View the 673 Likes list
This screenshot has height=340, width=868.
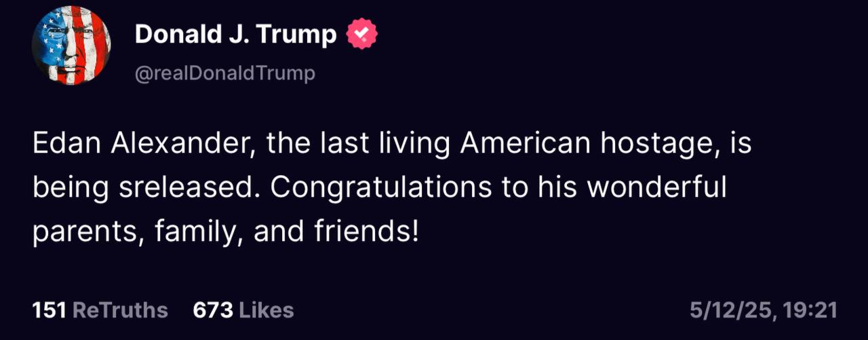(243, 310)
